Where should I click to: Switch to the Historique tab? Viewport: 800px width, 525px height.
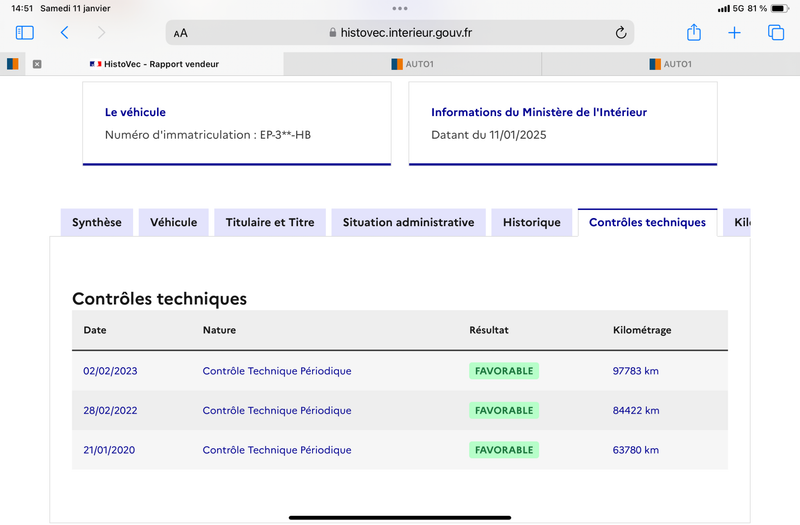532,222
